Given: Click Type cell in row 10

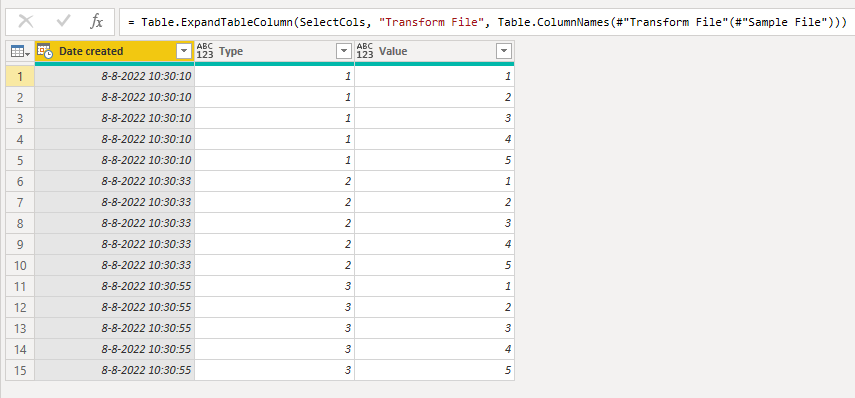Looking at the screenshot, I should tap(274, 266).
